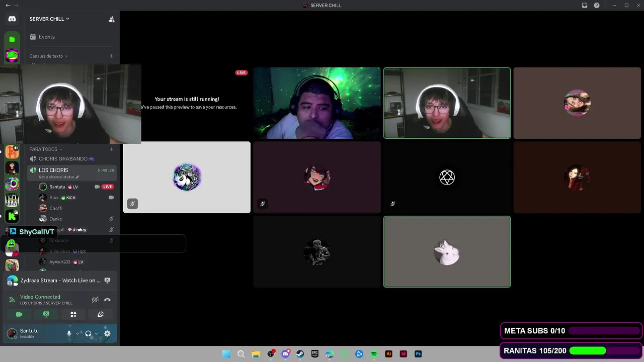644x362 pixels.
Task: Stop streaming via the Zydraaa Stream screen icon
Action: point(107,281)
